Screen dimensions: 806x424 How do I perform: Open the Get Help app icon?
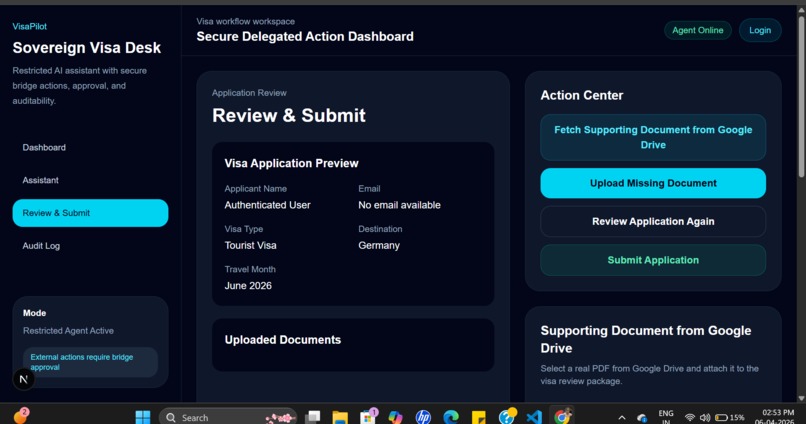[507, 416]
